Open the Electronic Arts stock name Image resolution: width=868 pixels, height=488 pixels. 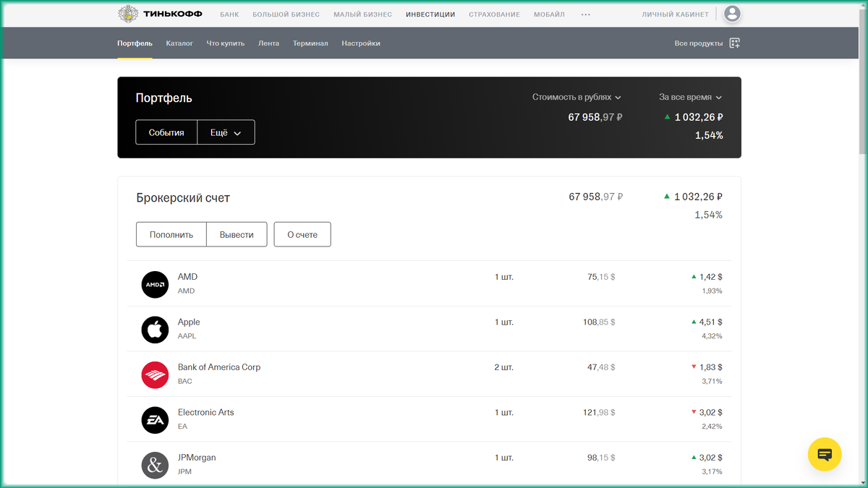pyautogui.click(x=206, y=413)
